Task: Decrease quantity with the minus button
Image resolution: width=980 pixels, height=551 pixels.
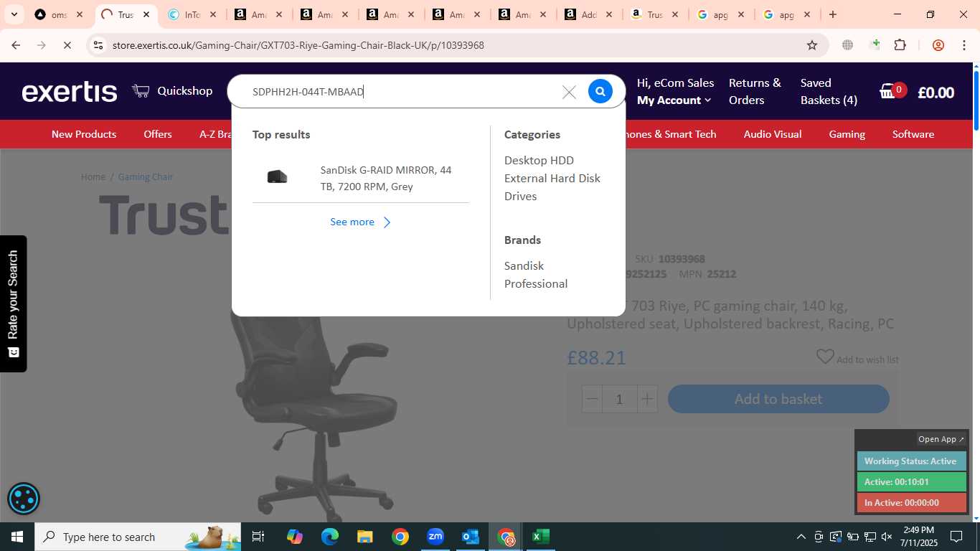Action: click(x=592, y=399)
